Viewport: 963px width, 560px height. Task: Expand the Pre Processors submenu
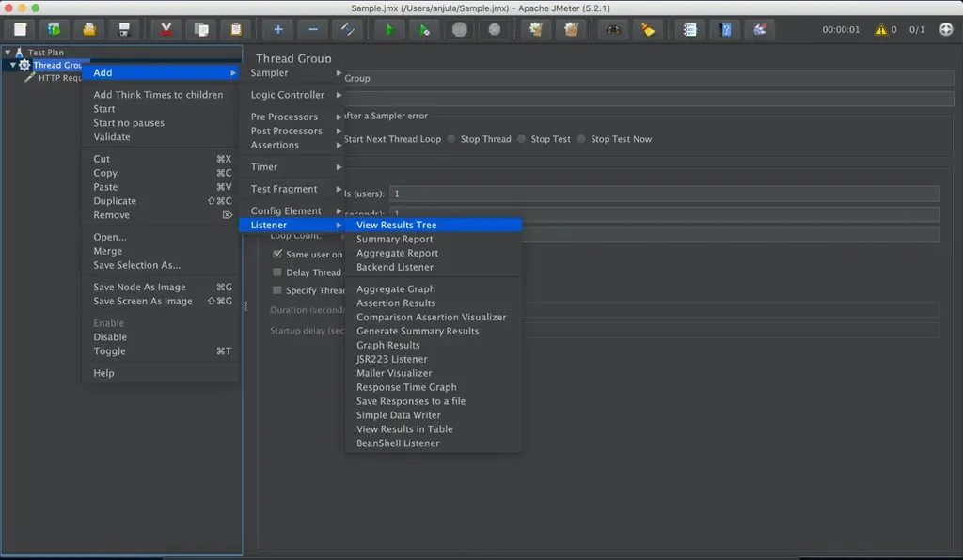tap(292, 117)
